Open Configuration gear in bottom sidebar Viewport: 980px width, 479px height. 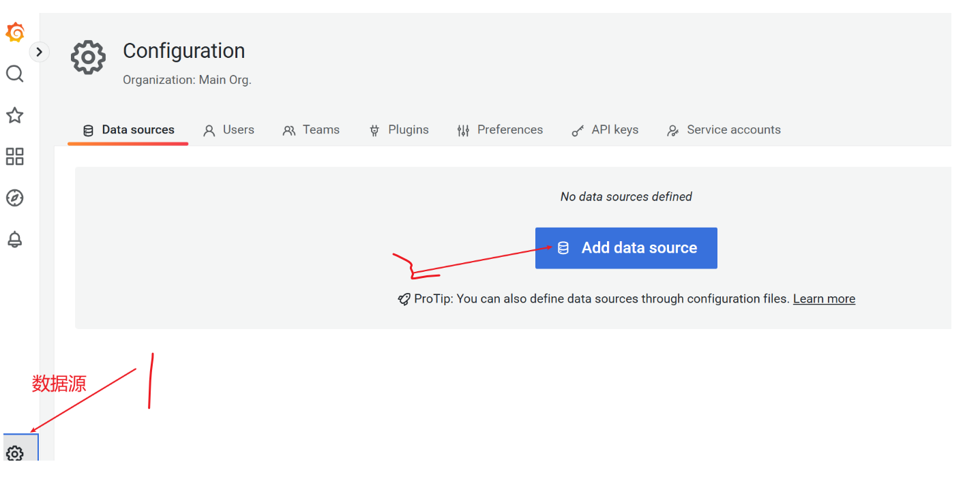click(15, 452)
